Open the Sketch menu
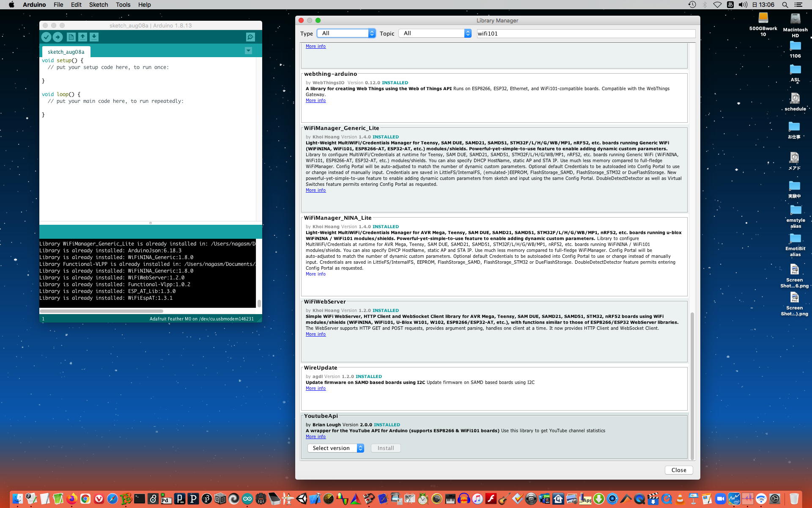This screenshot has height=508, width=812. (98, 5)
